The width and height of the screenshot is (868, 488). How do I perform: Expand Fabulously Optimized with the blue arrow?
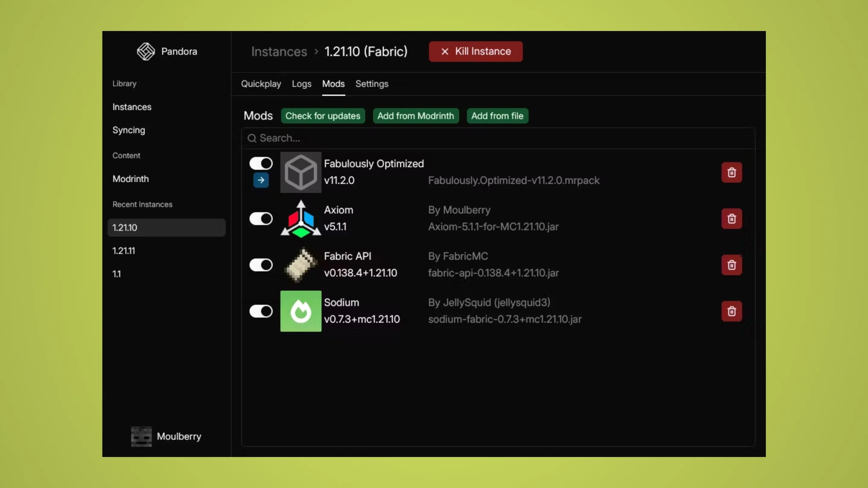click(261, 180)
